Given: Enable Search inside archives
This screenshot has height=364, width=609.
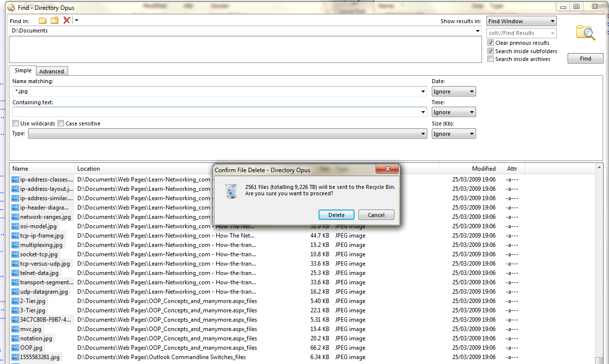Looking at the screenshot, I should pos(490,59).
